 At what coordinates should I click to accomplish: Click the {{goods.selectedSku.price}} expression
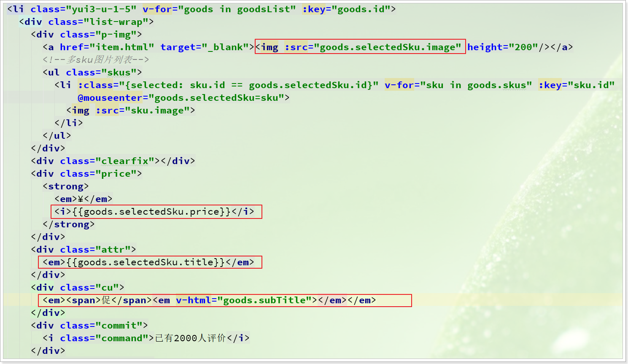(151, 212)
